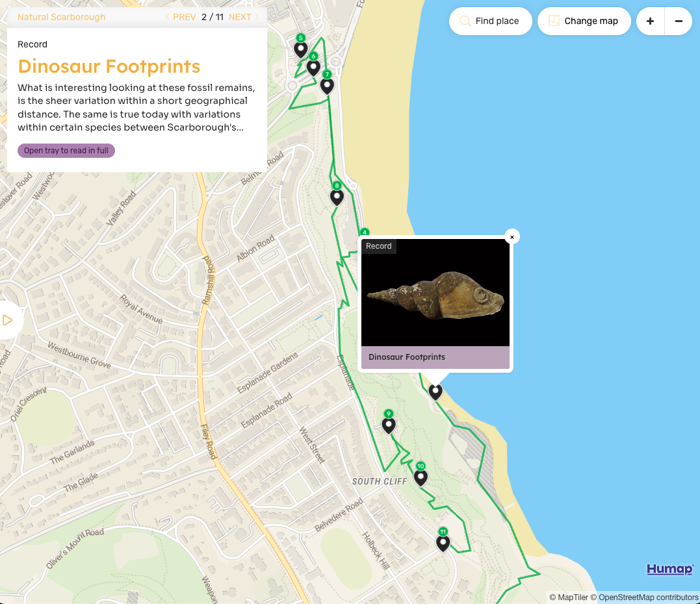Zoom out with the minus button

pos(679,21)
